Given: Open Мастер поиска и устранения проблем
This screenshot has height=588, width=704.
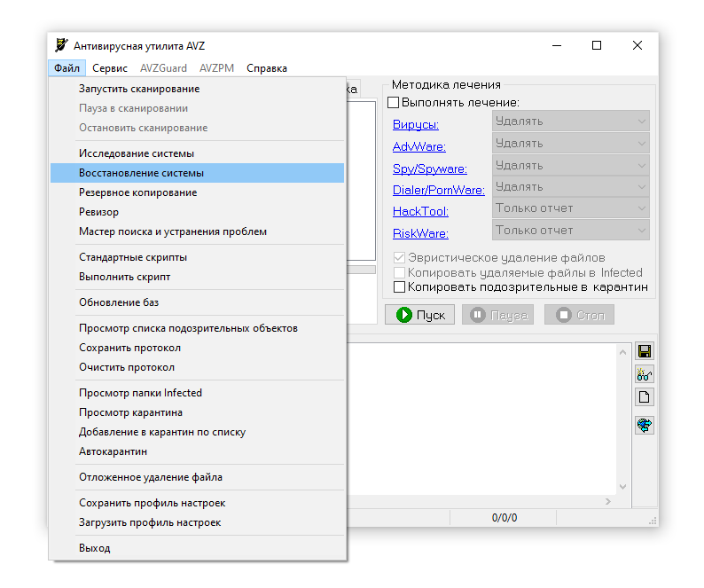Looking at the screenshot, I should 197,231.
